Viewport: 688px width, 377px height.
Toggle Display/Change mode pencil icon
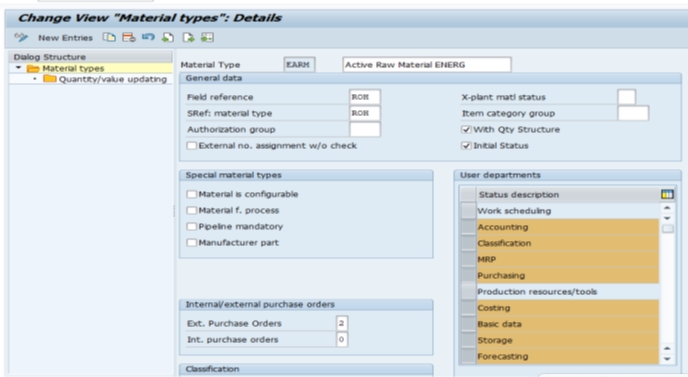[21, 37]
